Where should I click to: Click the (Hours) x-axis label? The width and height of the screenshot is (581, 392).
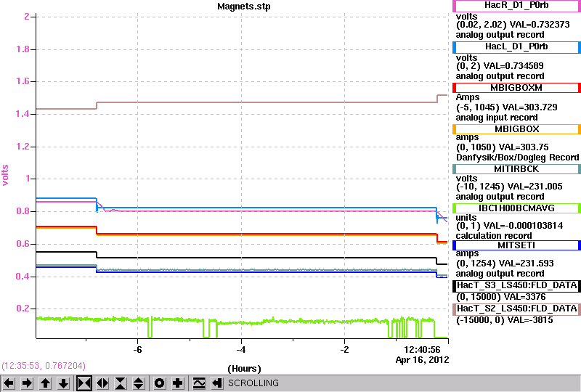point(244,369)
